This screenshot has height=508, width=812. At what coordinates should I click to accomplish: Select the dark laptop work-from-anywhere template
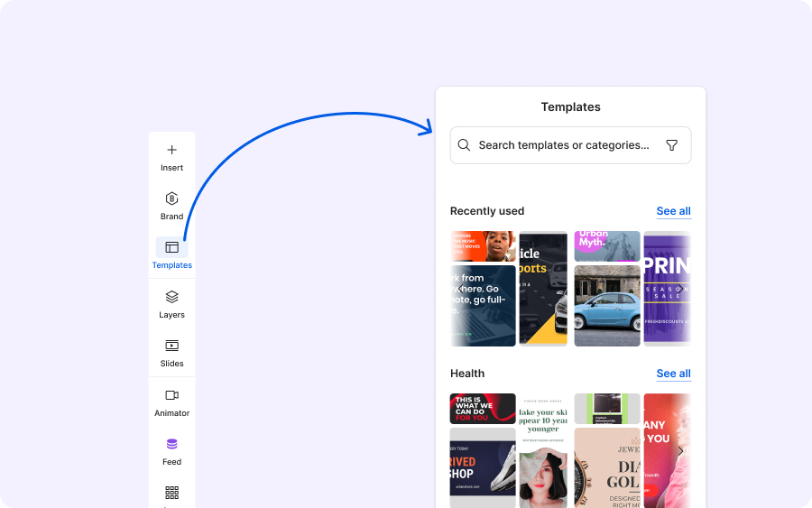pos(483,306)
